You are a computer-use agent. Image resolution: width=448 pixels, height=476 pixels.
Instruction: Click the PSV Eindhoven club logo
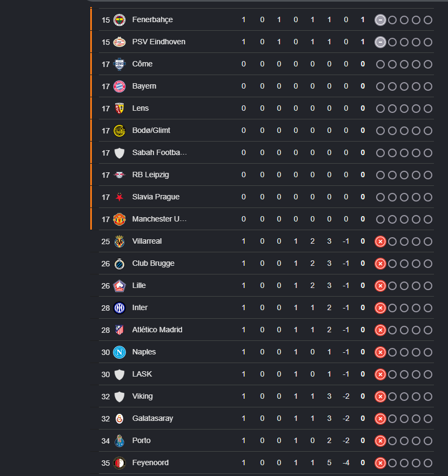pyautogui.click(x=119, y=42)
